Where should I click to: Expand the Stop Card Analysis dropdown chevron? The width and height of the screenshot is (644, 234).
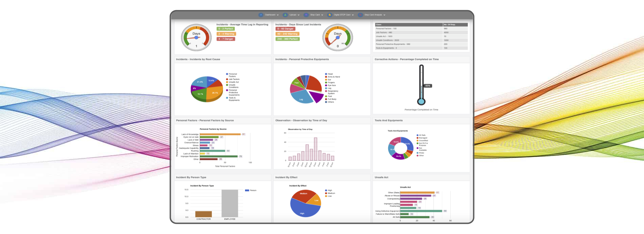point(384,15)
